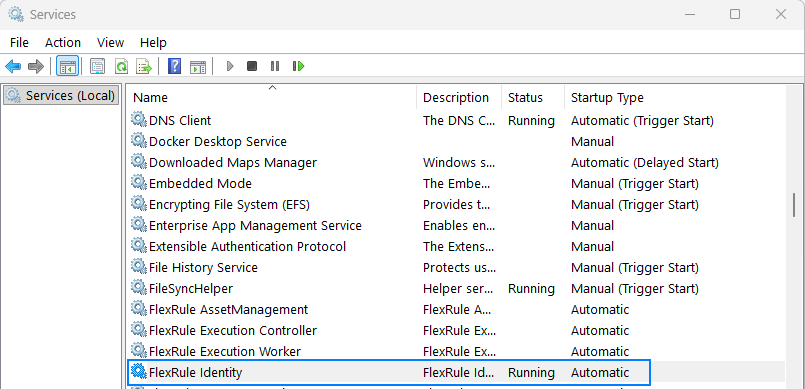Start Service using the play icon
805x389 pixels.
230,66
